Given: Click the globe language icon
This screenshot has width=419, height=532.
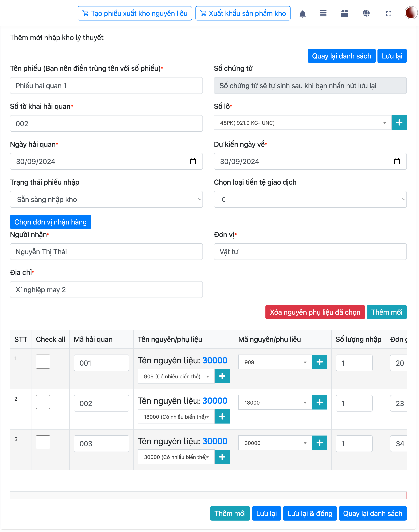Looking at the screenshot, I should click(366, 13).
